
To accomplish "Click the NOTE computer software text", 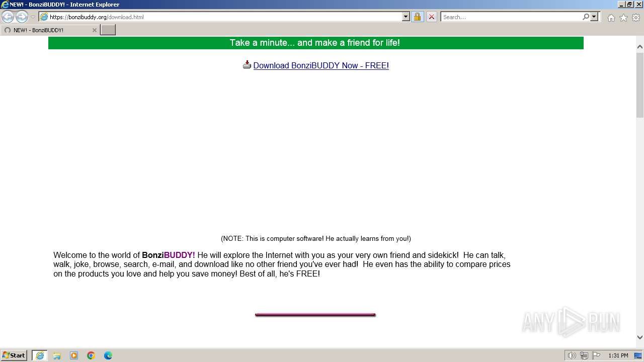I will click(315, 238).
